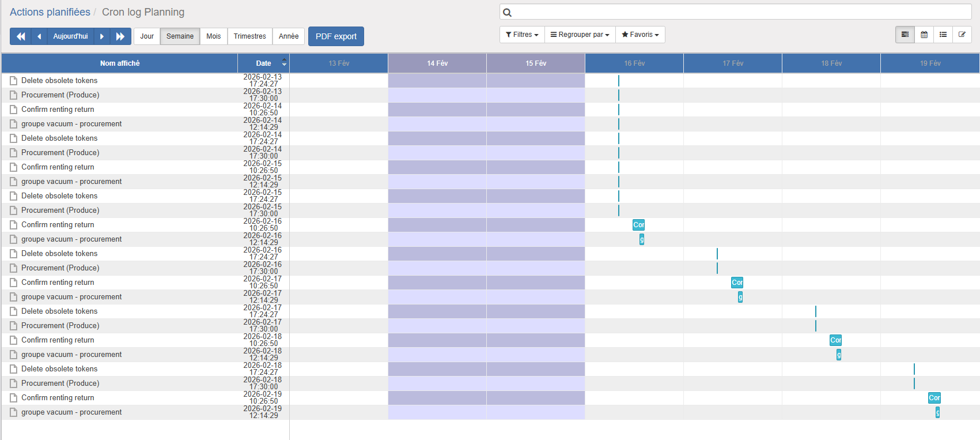This screenshot has height=440, width=980.
Task: Go to previous period using single left arrow
Action: [39, 36]
